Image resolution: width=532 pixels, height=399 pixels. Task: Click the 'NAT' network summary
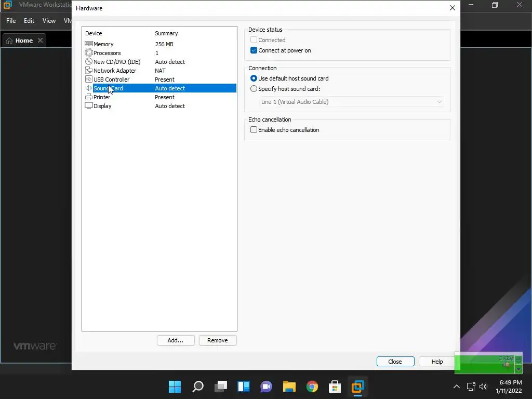(160, 71)
